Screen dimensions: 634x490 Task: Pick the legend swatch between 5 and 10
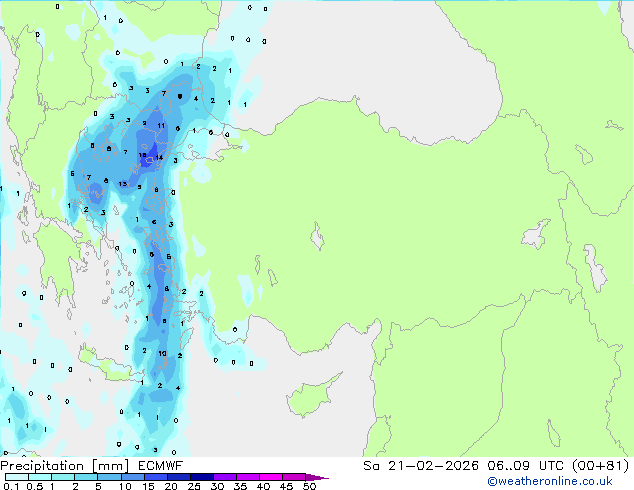pos(109,477)
